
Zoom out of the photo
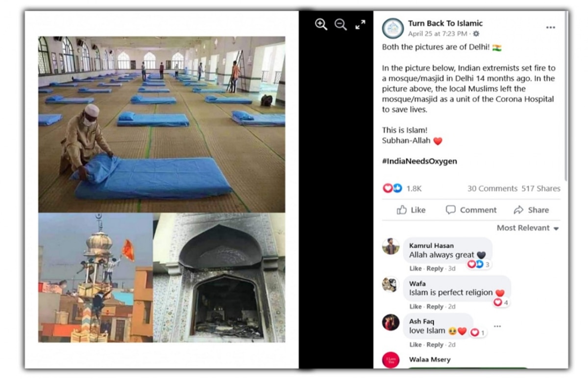[341, 24]
